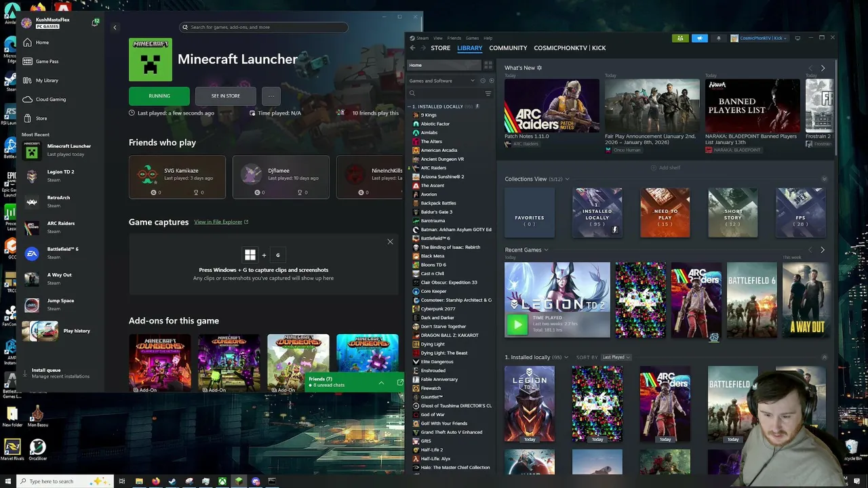Open the Minecraft Launcher more options button
Image resolution: width=868 pixels, height=488 pixels.
pos(271,96)
